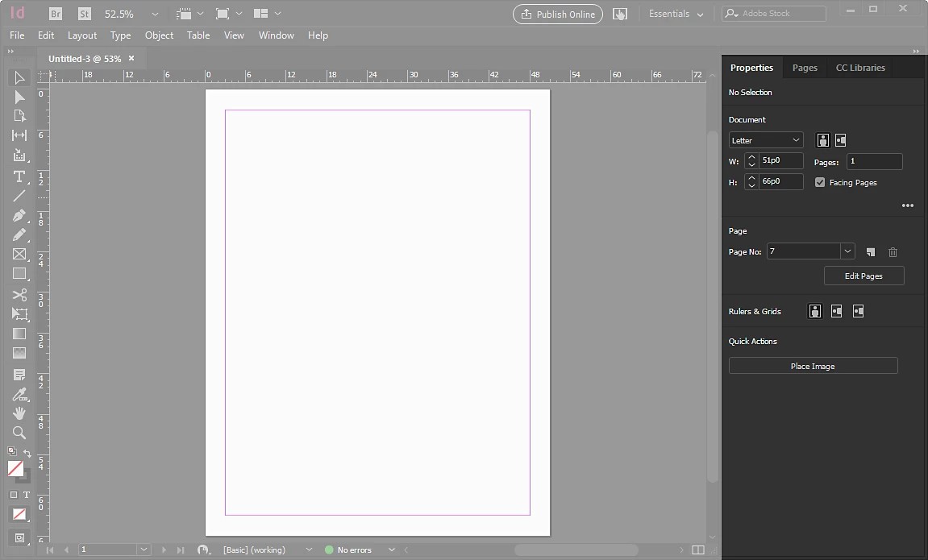Select the Direct Selection tool

19,97
